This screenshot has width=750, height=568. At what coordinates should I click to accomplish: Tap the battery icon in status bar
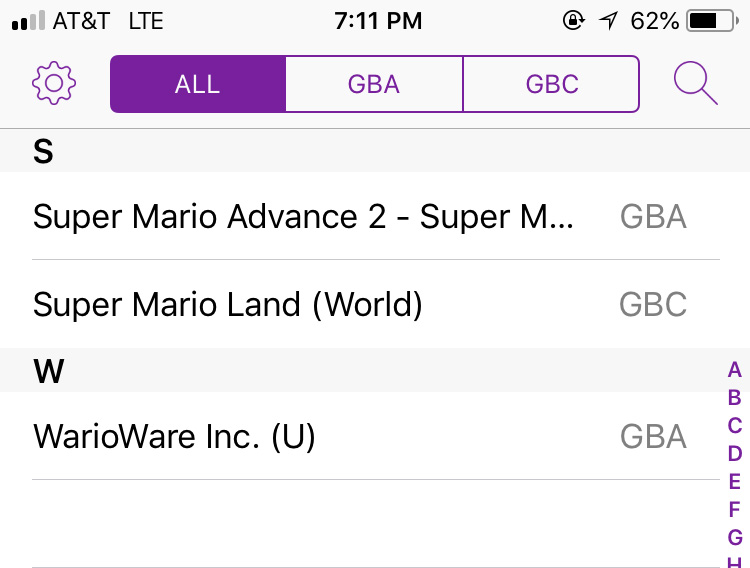pyautogui.click(x=710, y=21)
